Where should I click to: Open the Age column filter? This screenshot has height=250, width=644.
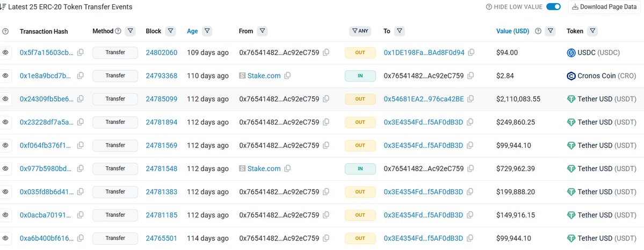coord(207,31)
